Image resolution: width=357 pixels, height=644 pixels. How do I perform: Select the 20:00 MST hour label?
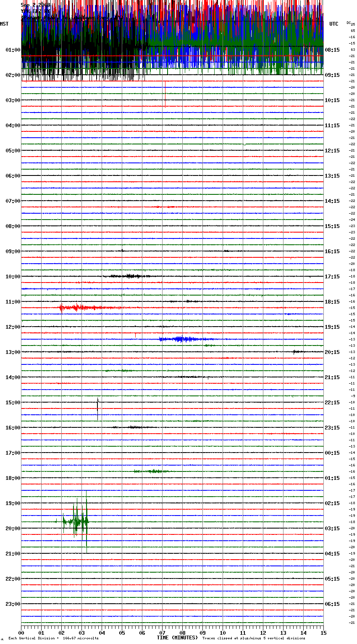pyautogui.click(x=13, y=529)
